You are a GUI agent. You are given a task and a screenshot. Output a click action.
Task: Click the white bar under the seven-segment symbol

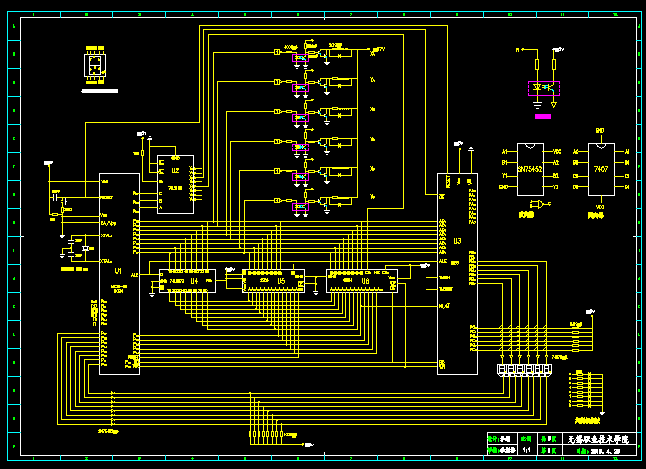(100, 91)
